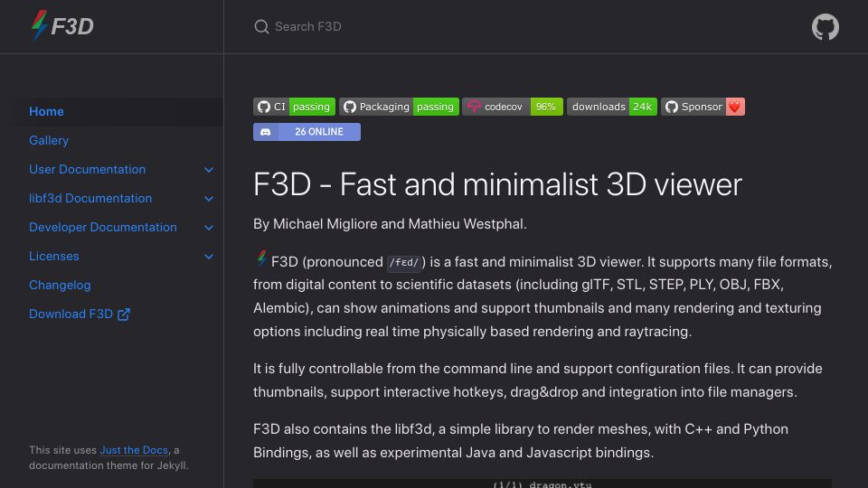
Task: Open the Changelog page
Action: [60, 285]
